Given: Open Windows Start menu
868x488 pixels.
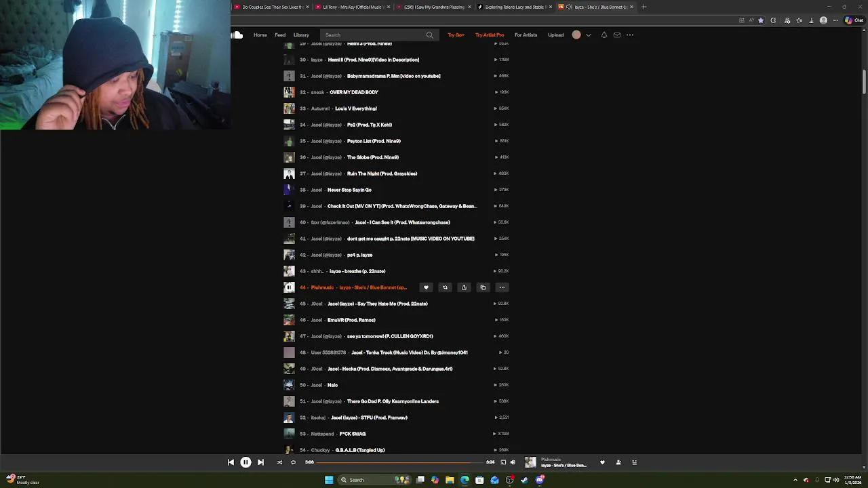Looking at the screenshot, I should (x=329, y=480).
